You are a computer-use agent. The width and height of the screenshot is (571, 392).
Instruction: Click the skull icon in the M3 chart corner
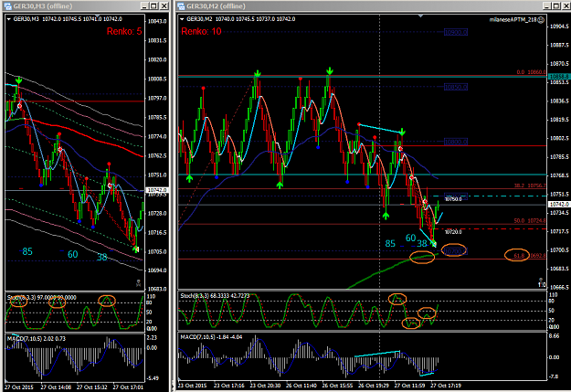[138, 283]
